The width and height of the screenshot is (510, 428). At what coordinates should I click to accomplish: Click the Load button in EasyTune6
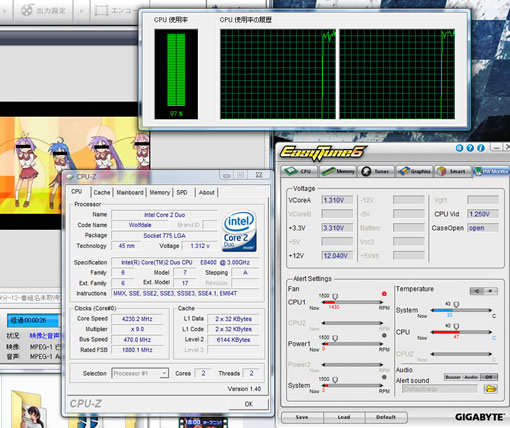344,417
